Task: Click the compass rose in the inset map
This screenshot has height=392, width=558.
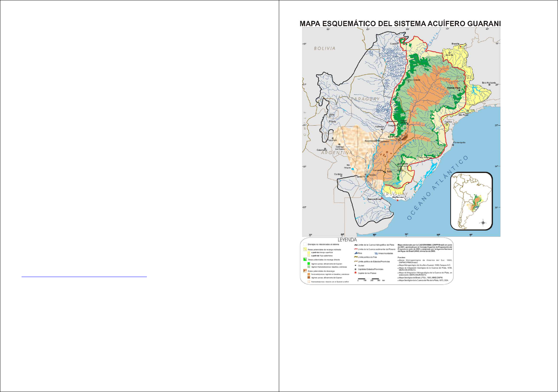Action: 483,223
